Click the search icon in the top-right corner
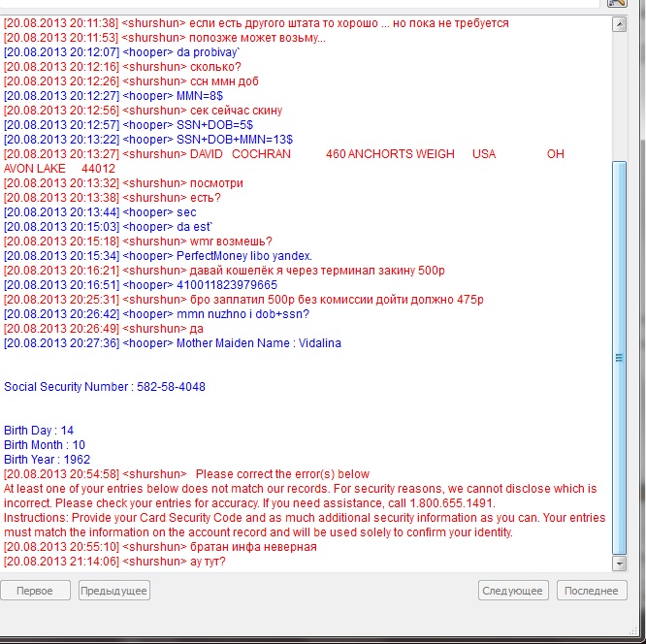 [x=617, y=3]
